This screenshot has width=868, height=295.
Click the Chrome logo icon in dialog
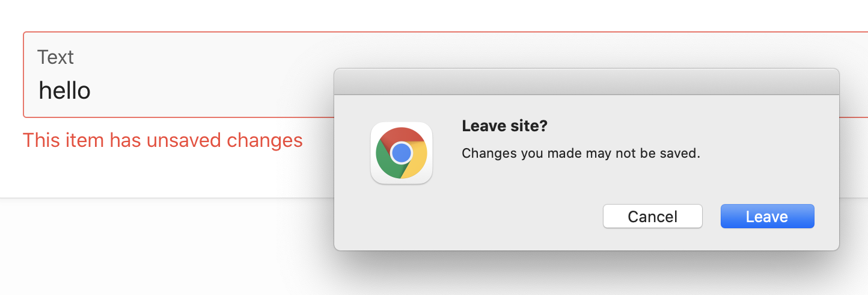(x=402, y=153)
